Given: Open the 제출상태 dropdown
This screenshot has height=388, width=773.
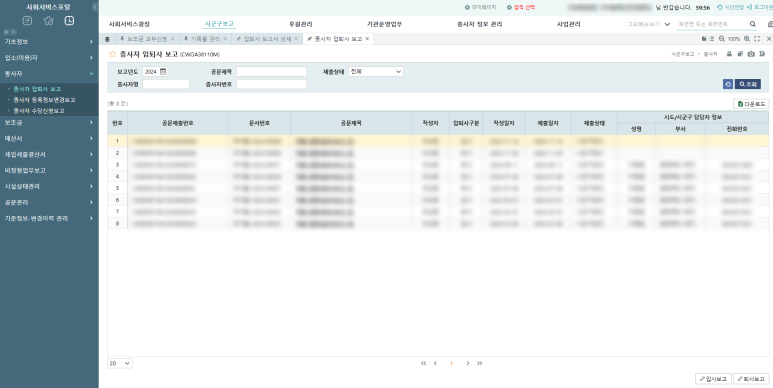Looking at the screenshot, I should [x=376, y=71].
